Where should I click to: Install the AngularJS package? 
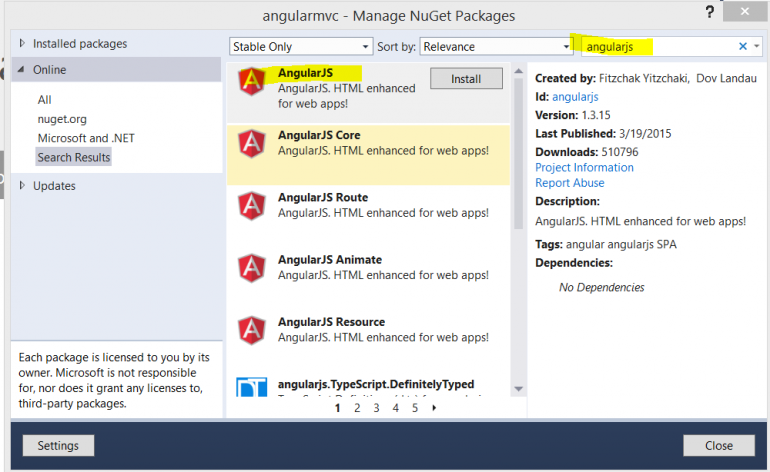(466, 78)
